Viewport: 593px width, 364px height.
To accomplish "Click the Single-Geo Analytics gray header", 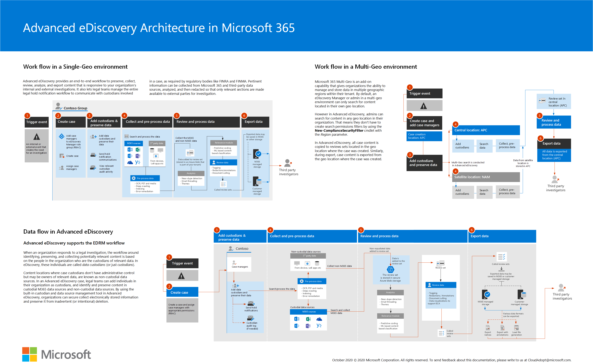I will point(191,173).
